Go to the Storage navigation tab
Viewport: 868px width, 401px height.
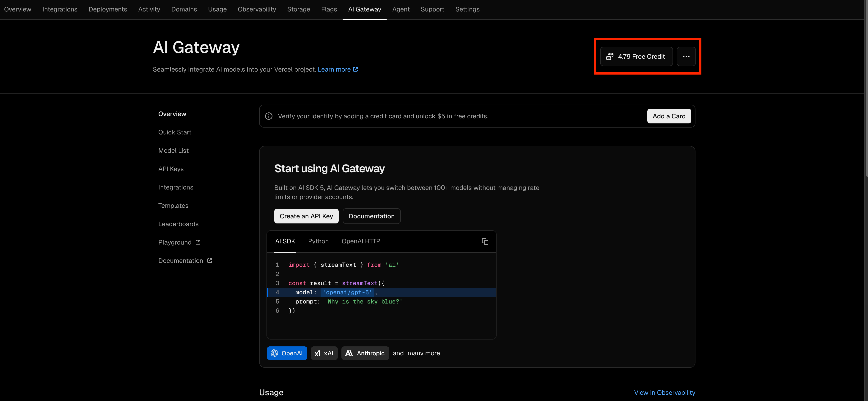click(298, 9)
